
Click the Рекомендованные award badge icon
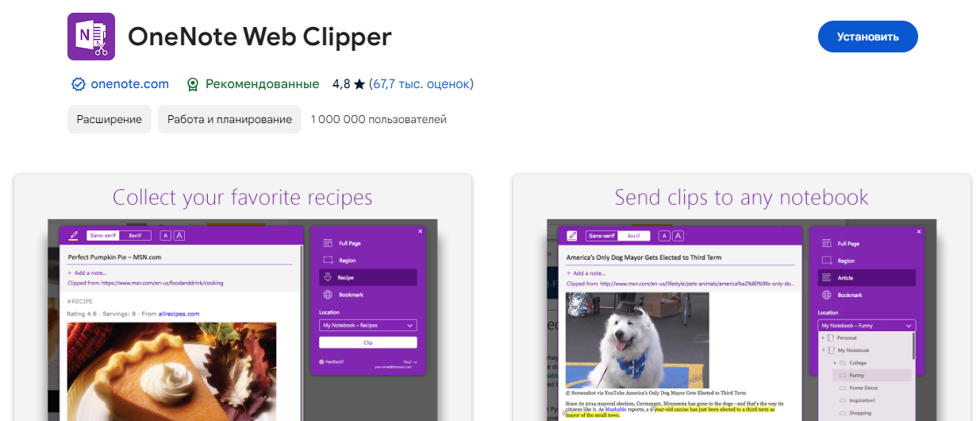click(x=192, y=84)
